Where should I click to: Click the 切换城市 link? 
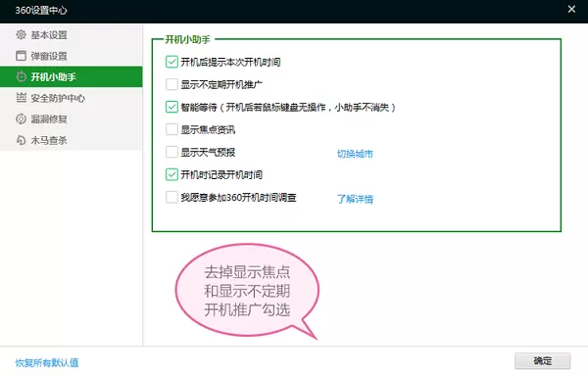(x=355, y=154)
